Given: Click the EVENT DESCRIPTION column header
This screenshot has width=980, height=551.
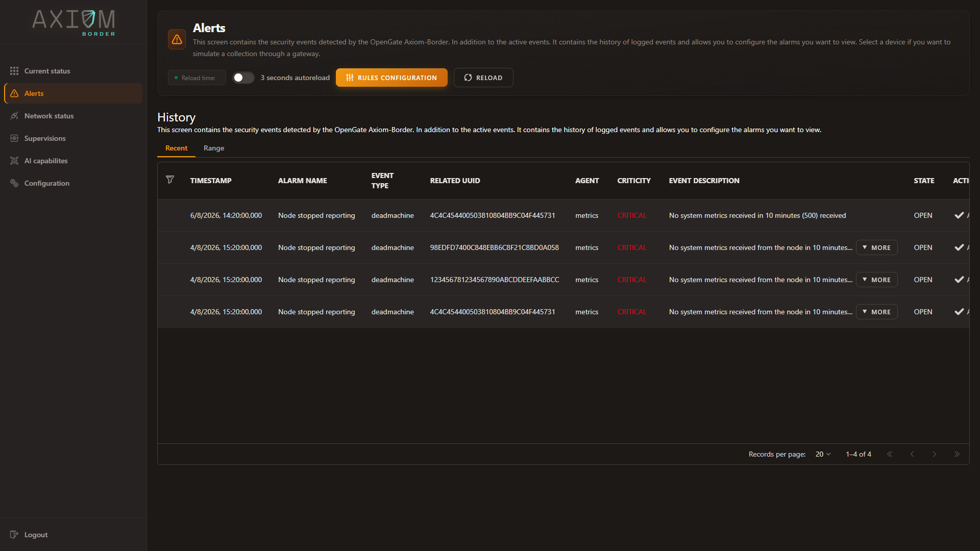Looking at the screenshot, I should (x=704, y=181).
